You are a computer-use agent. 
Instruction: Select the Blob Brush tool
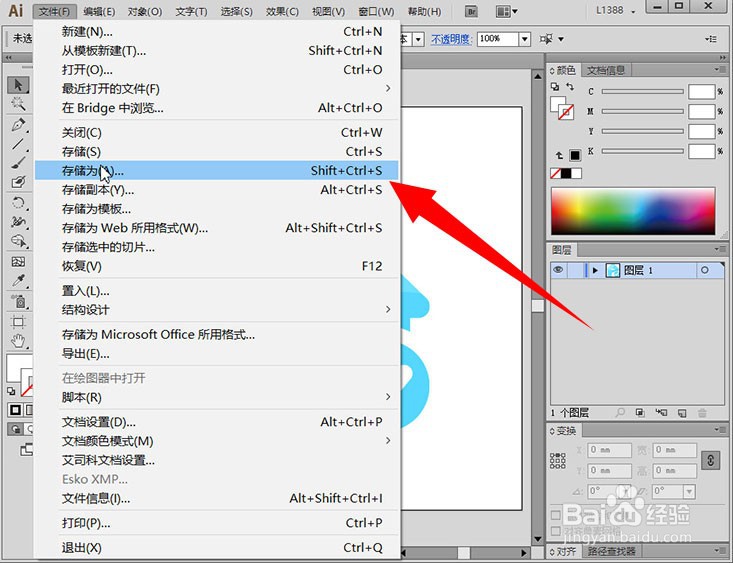click(18, 182)
